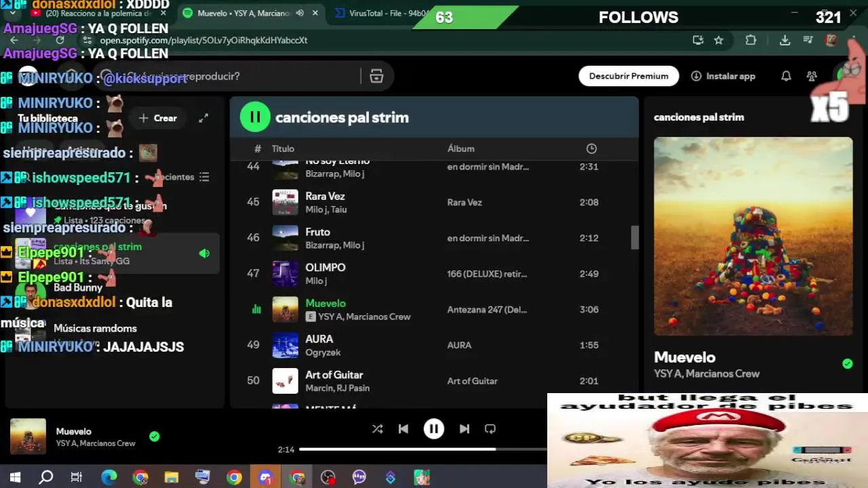Reload the Spotify page
Screen dimensions: 868x488
[x=60, y=40]
